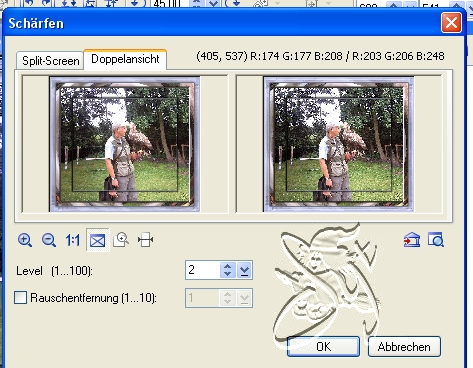Click the dual-view layout toggle icon
Image resolution: width=473 pixels, height=368 pixels.
145,240
